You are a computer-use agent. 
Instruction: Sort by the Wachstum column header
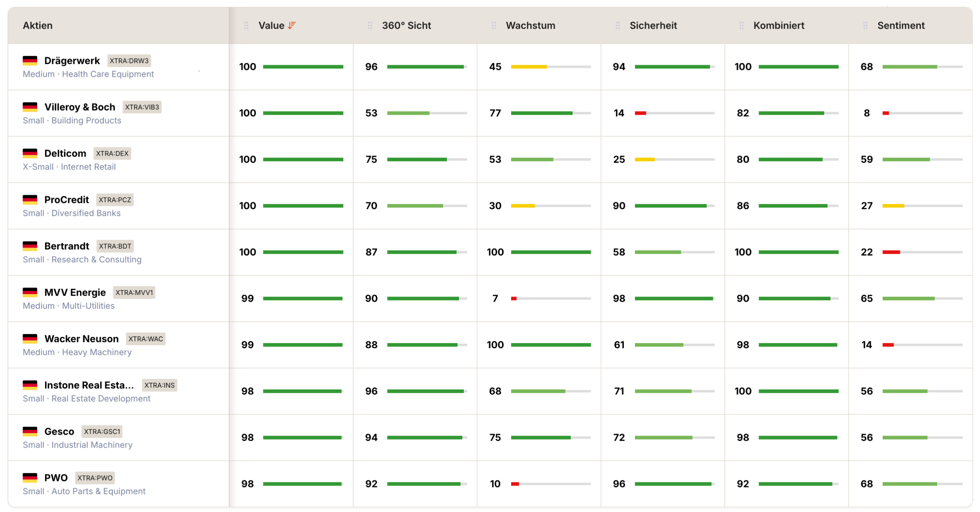530,25
